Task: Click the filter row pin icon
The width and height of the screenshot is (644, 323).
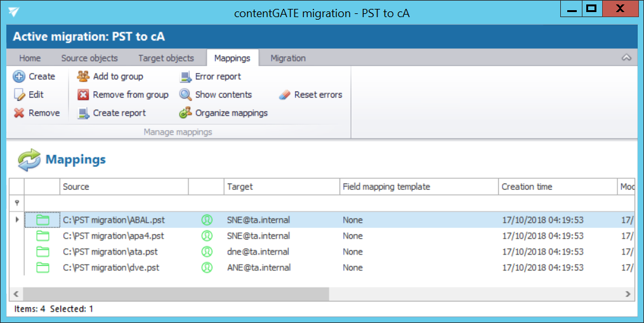Action: tap(16, 203)
